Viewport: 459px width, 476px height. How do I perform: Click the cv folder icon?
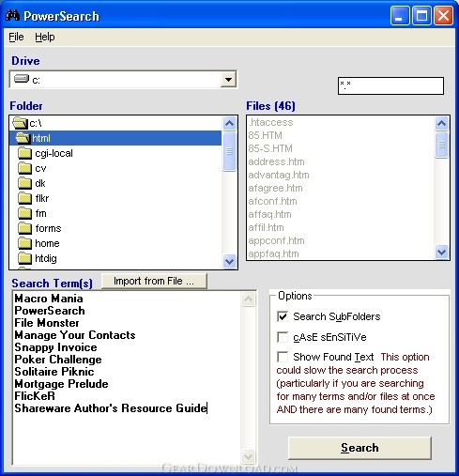[x=24, y=168]
